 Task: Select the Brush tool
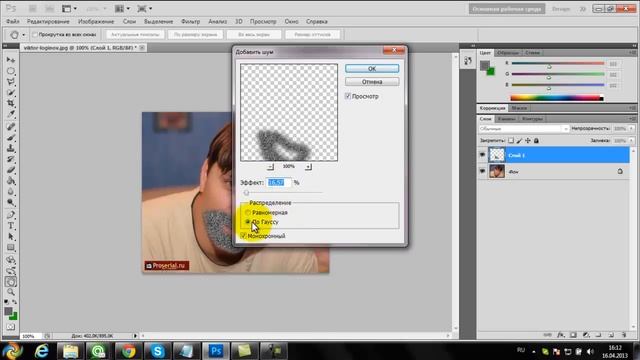coord(11,138)
